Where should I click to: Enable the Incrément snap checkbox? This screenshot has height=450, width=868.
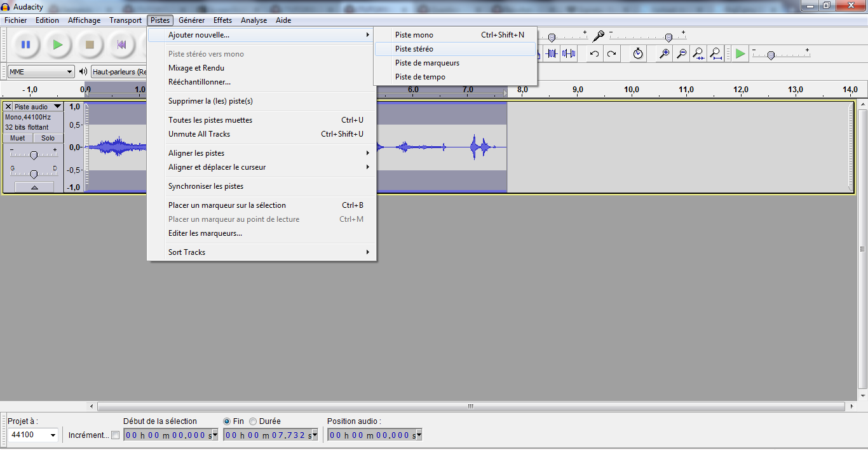(115, 435)
